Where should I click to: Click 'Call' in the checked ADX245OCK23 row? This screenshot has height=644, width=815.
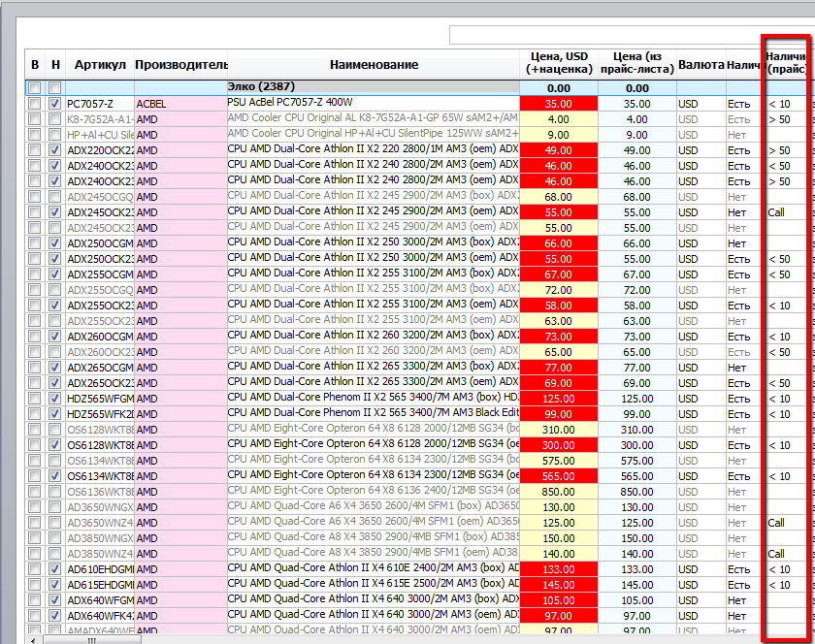point(776,212)
